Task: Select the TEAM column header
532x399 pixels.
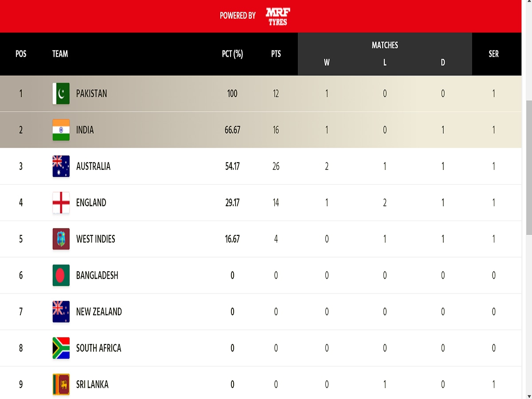Action: 59,54
